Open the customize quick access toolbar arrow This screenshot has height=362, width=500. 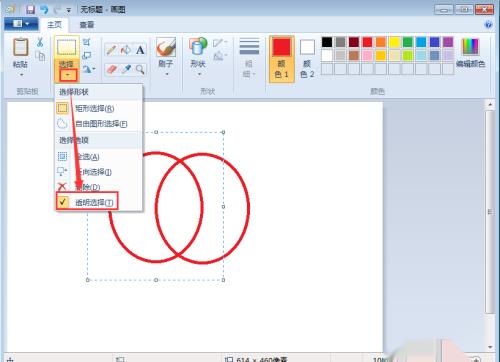(69, 10)
